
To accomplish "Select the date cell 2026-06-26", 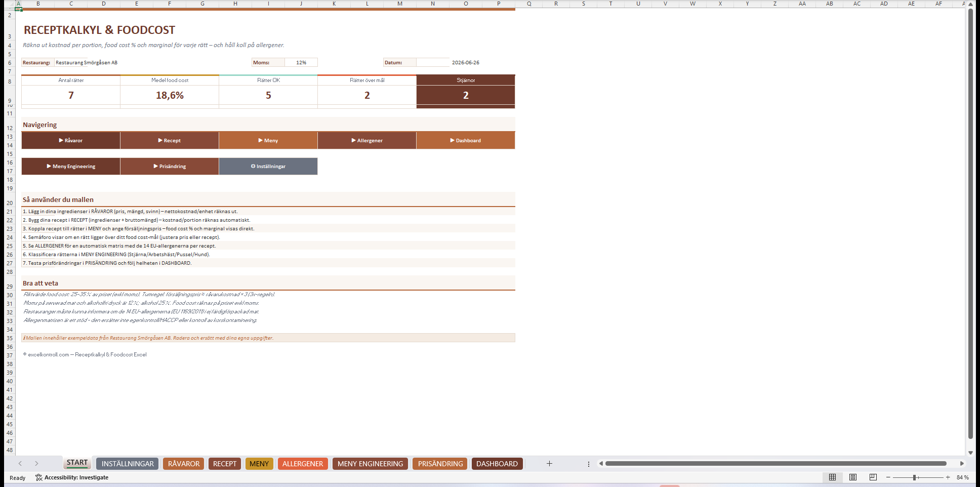I will tap(466, 63).
